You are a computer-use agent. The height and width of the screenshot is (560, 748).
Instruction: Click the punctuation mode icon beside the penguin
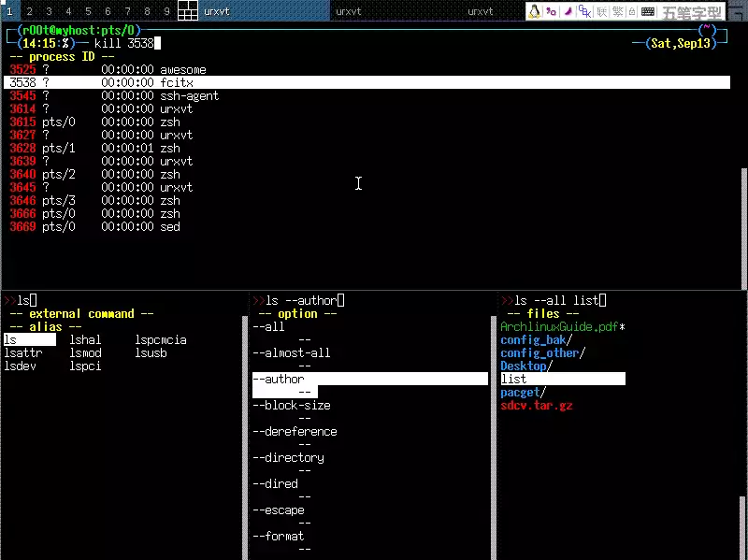(x=551, y=11)
